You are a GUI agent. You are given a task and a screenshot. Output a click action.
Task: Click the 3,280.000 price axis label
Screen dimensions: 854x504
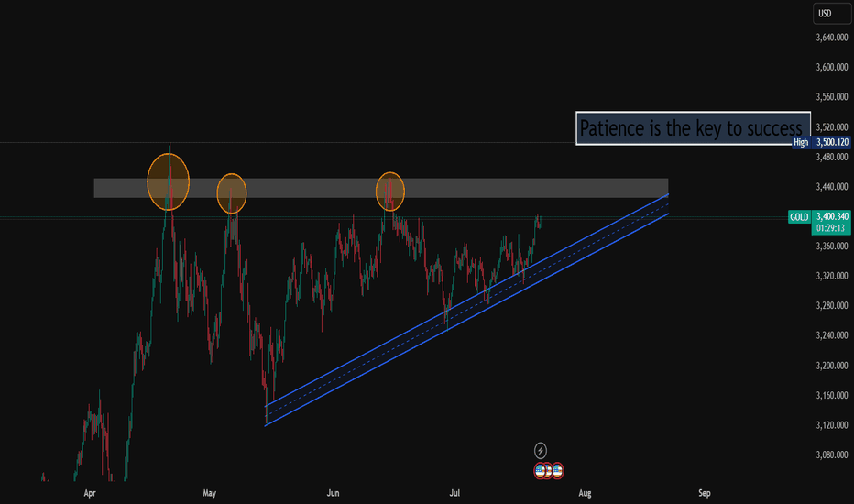coord(832,306)
